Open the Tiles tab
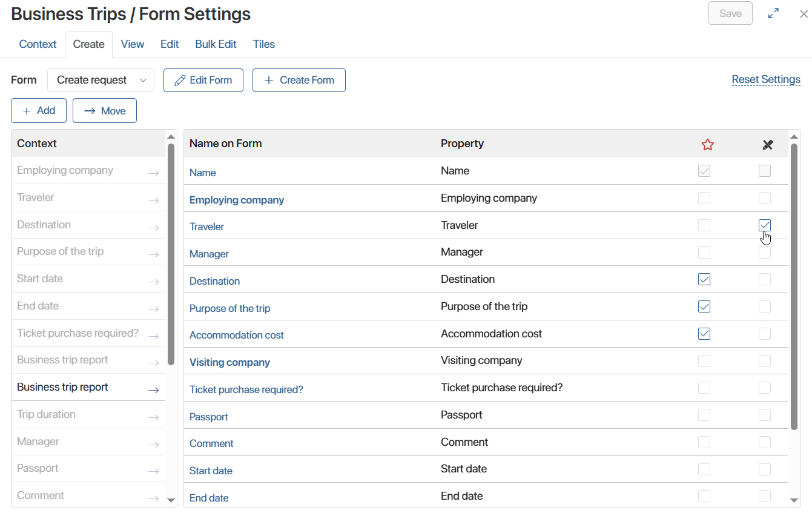 click(x=264, y=44)
